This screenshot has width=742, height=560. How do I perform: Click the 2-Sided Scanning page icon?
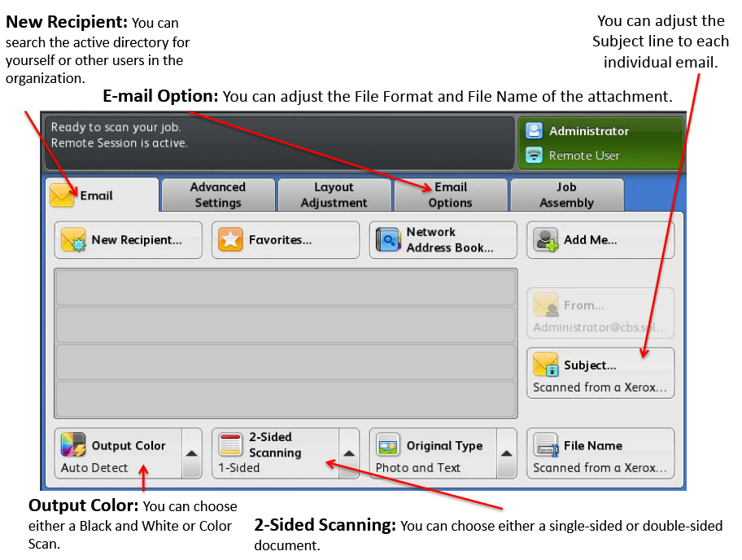[231, 445]
